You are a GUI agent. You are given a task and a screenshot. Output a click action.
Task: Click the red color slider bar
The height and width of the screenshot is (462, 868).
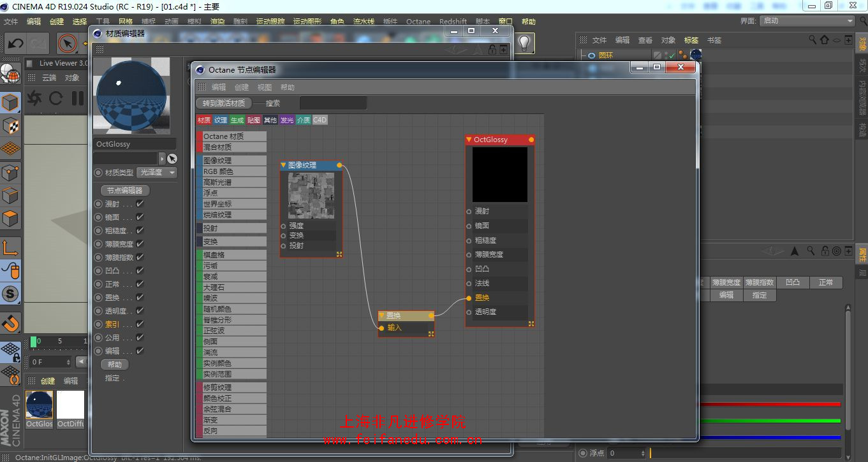click(770, 404)
